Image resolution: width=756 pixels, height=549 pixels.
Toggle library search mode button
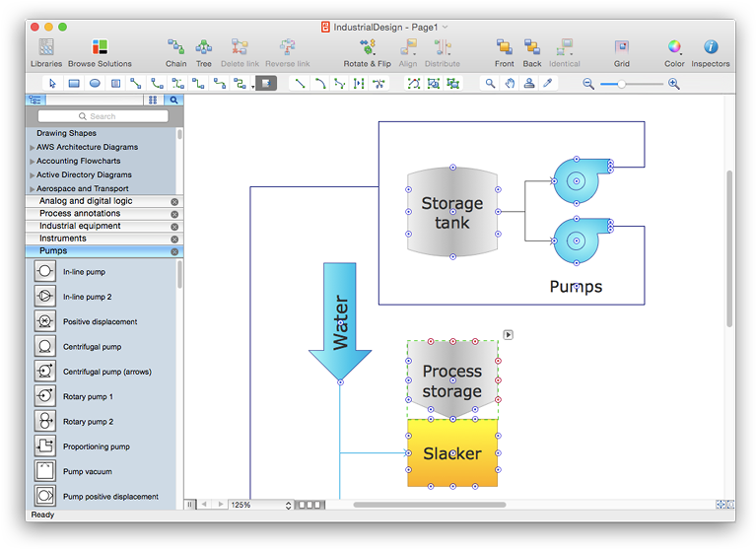(x=173, y=100)
